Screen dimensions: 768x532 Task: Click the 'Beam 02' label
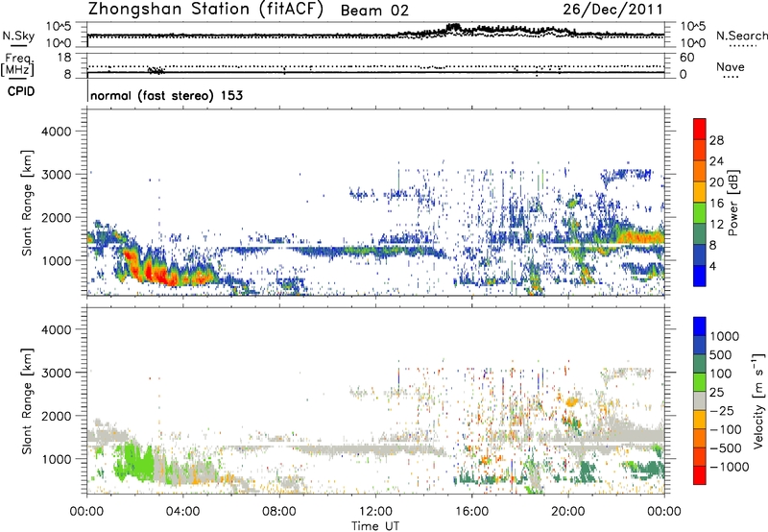click(x=374, y=11)
